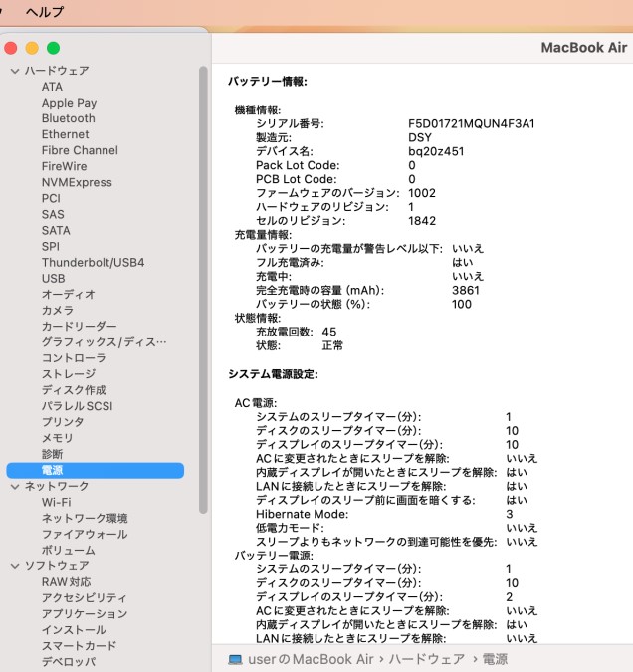The height and width of the screenshot is (672, 633).
Task: Open ストレージ information
Action: click(x=68, y=374)
